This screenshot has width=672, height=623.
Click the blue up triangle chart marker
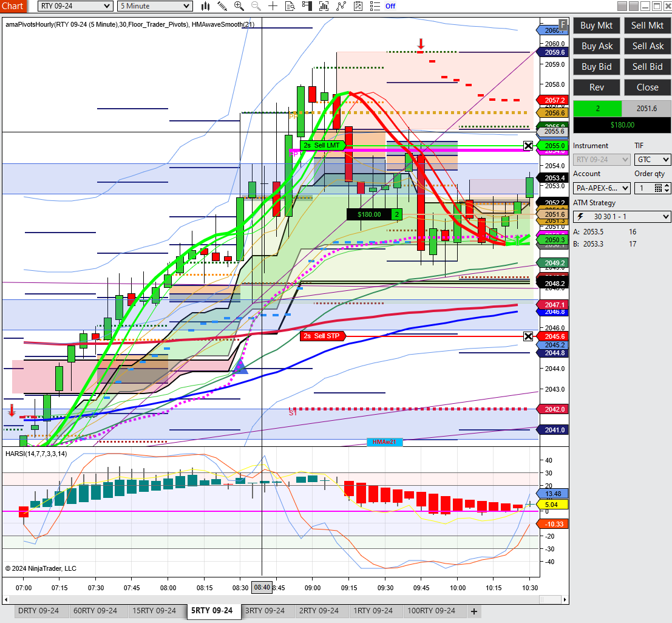click(x=240, y=367)
